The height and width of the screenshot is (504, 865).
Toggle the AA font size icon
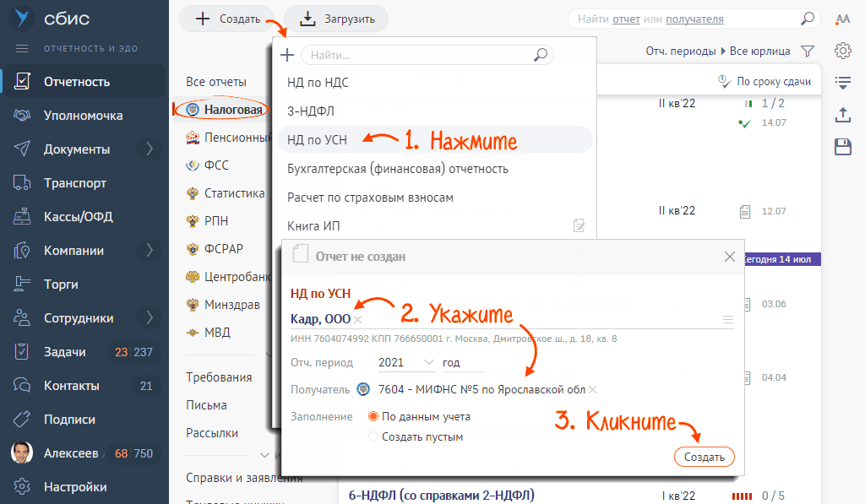(842, 19)
